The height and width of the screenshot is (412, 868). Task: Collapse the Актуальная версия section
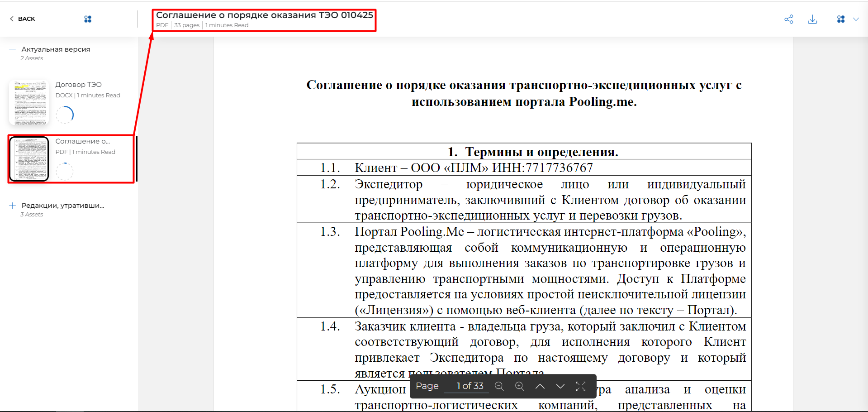[13, 49]
